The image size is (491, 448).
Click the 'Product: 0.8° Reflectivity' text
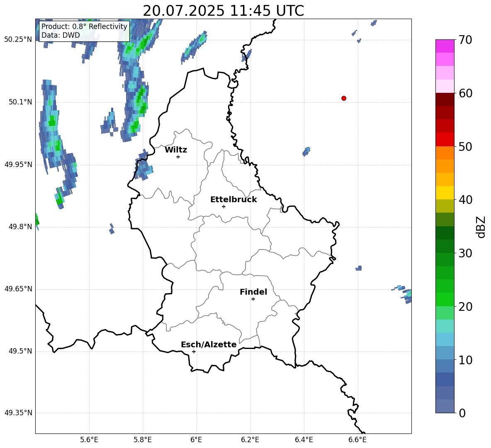point(84,26)
